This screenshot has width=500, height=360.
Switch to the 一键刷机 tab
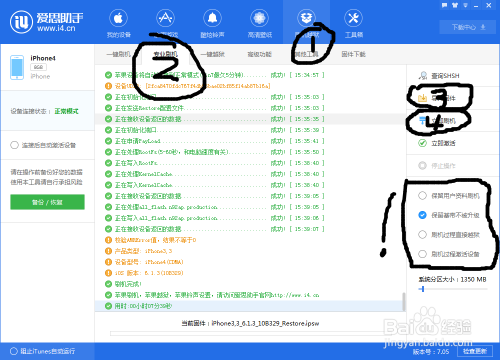(x=119, y=54)
